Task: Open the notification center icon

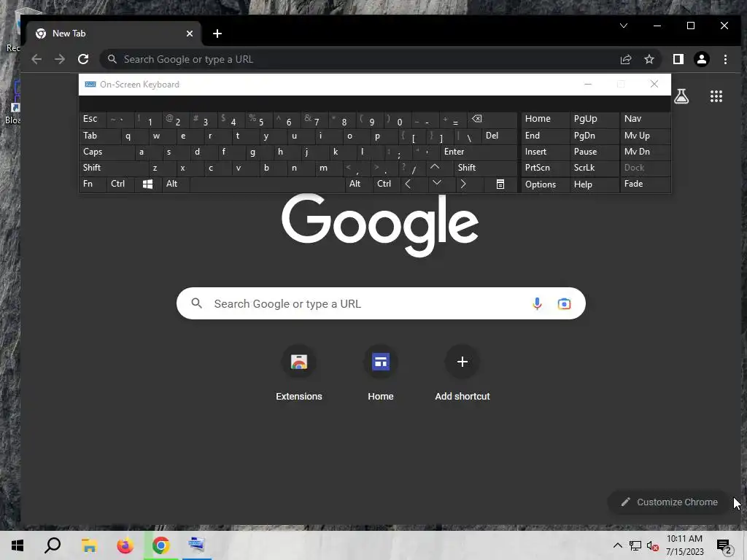Action: [724, 545]
